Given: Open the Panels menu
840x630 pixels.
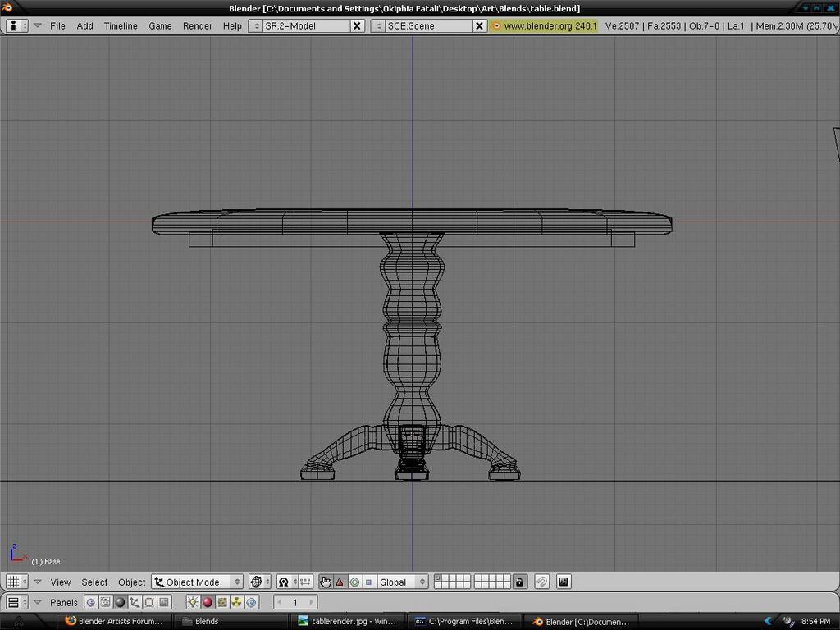Looking at the screenshot, I should pyautogui.click(x=64, y=603).
